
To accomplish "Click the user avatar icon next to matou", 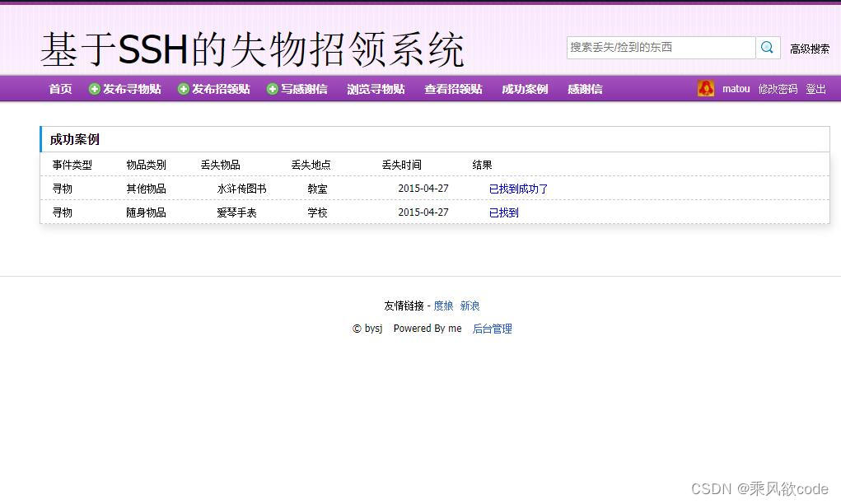I will [x=706, y=88].
